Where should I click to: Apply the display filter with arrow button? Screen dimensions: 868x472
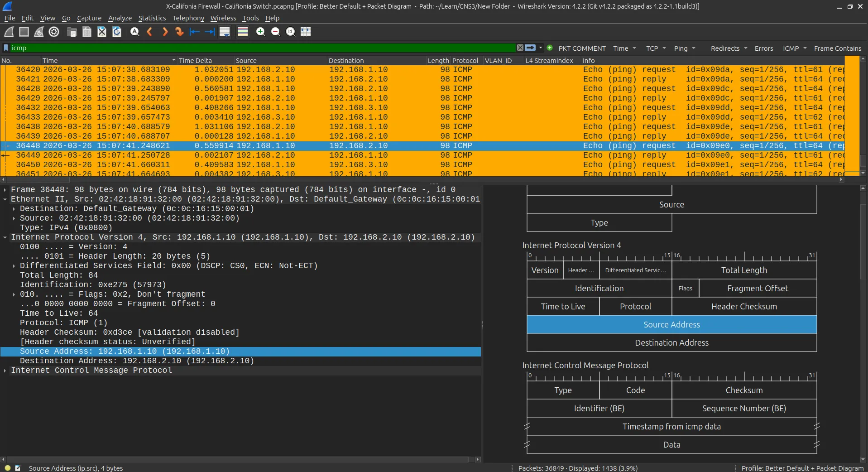point(530,48)
